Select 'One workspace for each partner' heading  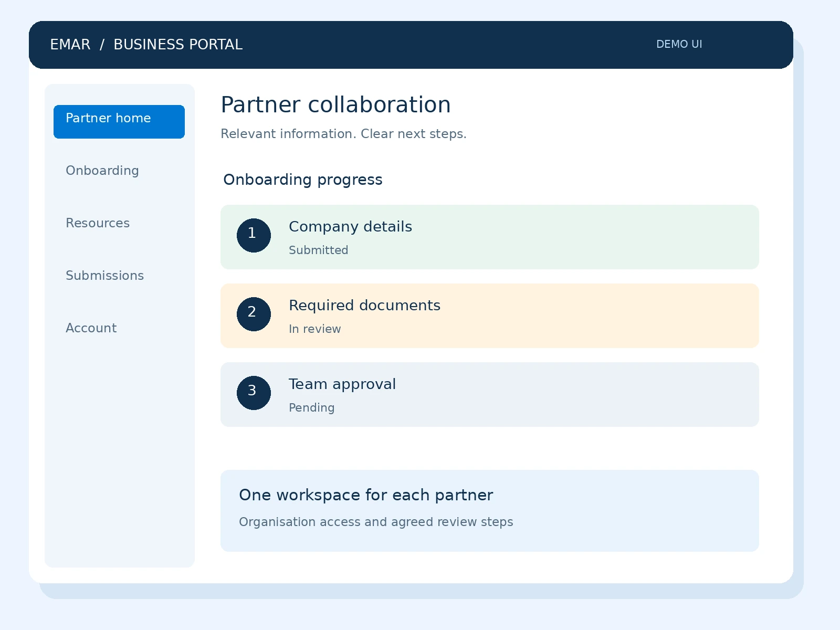coord(366,495)
